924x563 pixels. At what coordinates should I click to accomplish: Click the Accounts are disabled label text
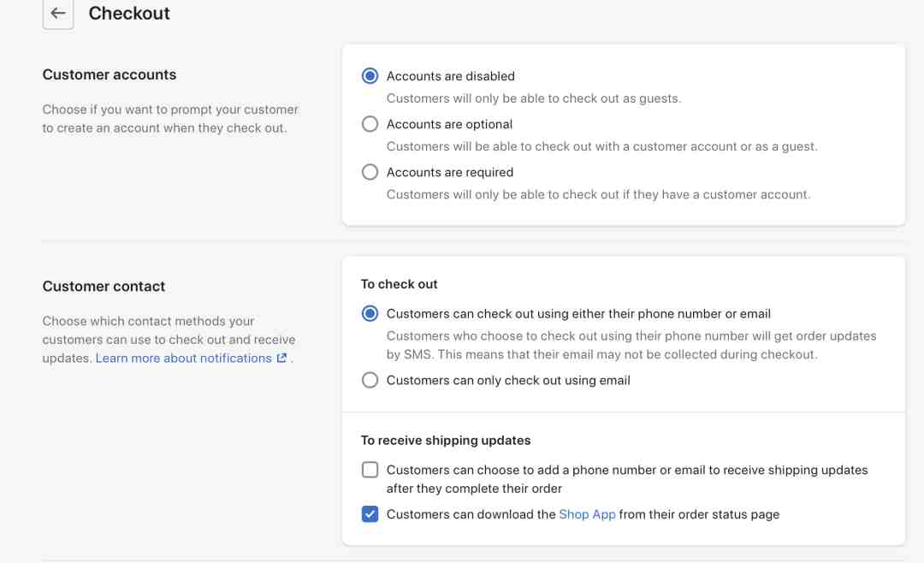tap(450, 76)
